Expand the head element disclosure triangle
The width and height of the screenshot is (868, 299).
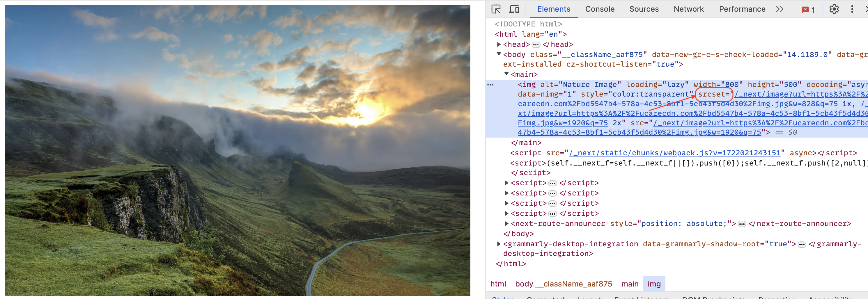tap(498, 44)
